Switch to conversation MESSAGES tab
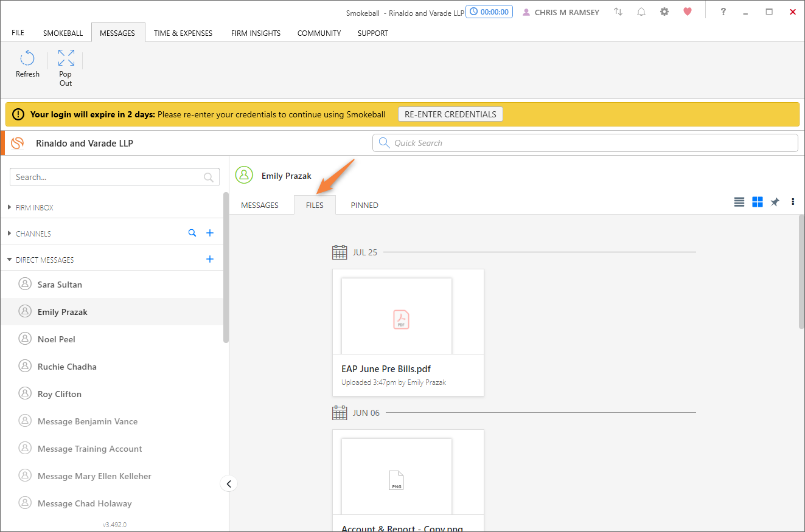 coord(260,205)
